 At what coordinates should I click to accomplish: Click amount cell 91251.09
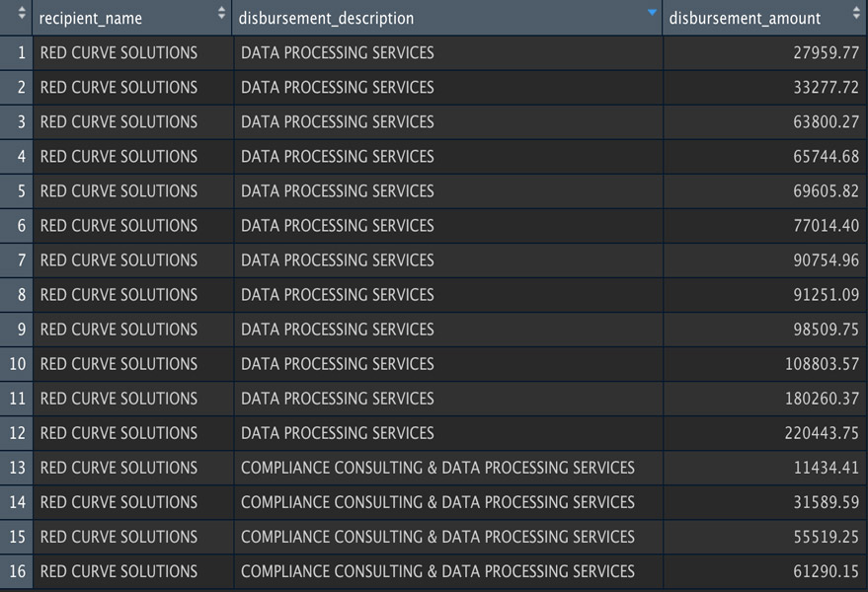(764, 295)
